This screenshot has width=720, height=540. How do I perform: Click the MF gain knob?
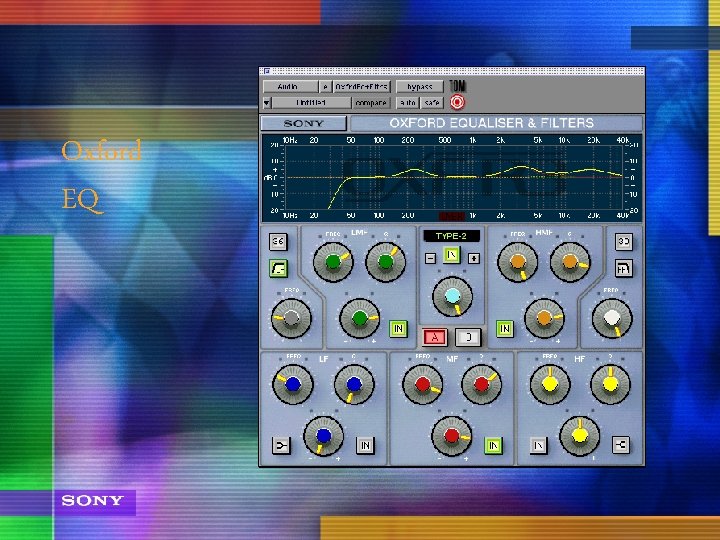tap(451, 436)
